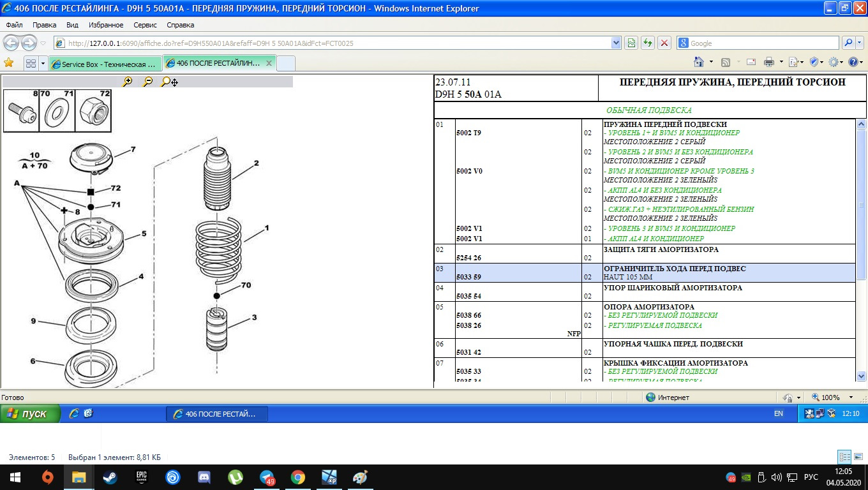
Task: Click the diagram zoom-in magnifier icon
Action: 128,82
